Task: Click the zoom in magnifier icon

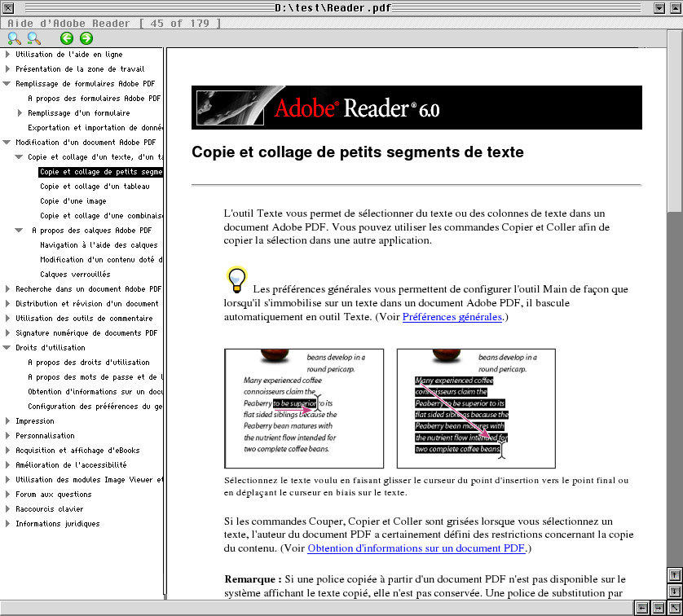Action: [14, 38]
